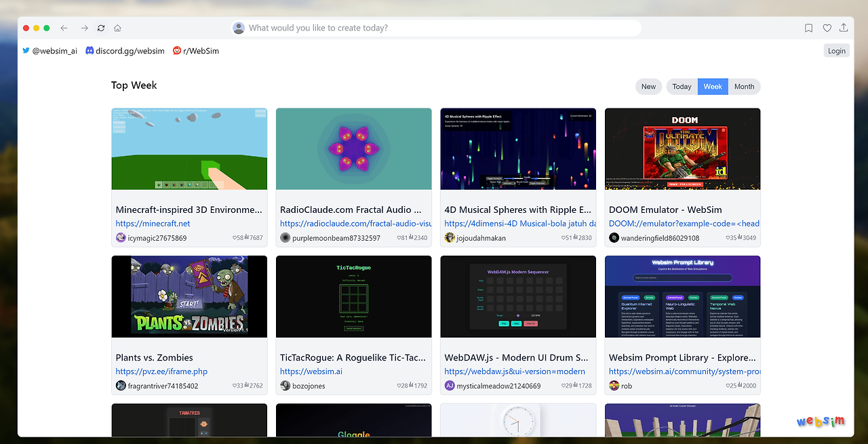868x444 pixels.
Task: Click the 'Top Week' heading
Action: tap(134, 85)
